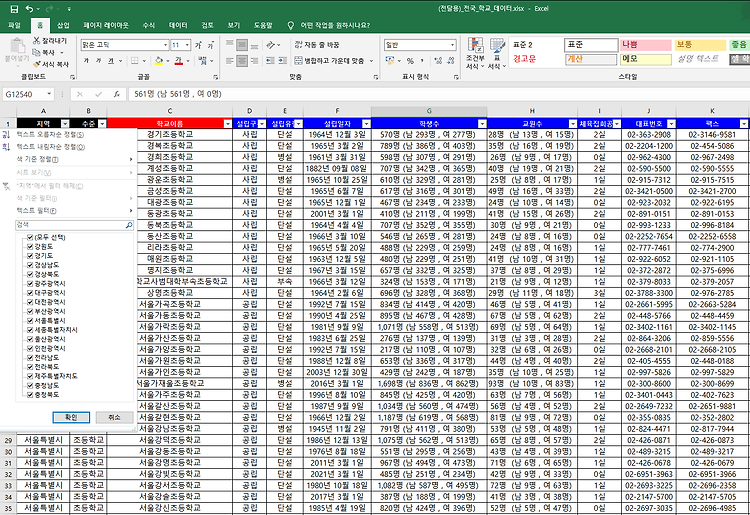Open the 설립일자 column filter dropdown
The image size is (750, 515).
click(x=366, y=124)
